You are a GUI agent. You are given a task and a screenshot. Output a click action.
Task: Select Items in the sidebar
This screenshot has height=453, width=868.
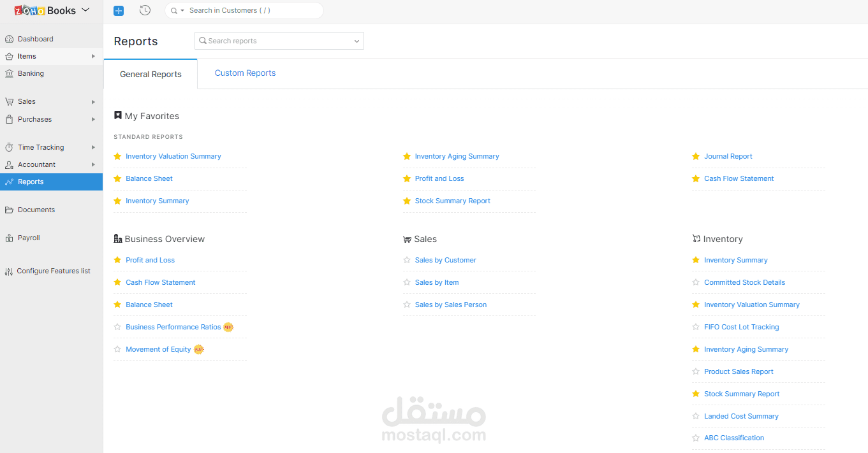click(x=26, y=56)
